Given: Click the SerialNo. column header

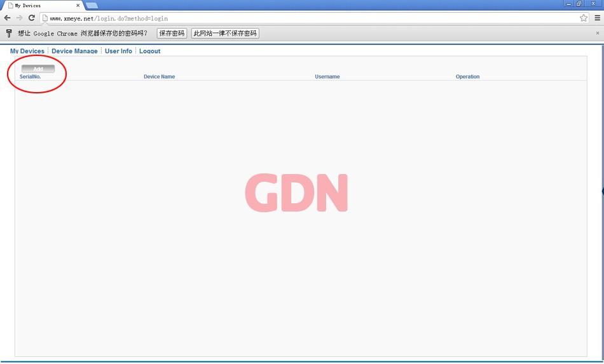Looking at the screenshot, I should point(30,77).
